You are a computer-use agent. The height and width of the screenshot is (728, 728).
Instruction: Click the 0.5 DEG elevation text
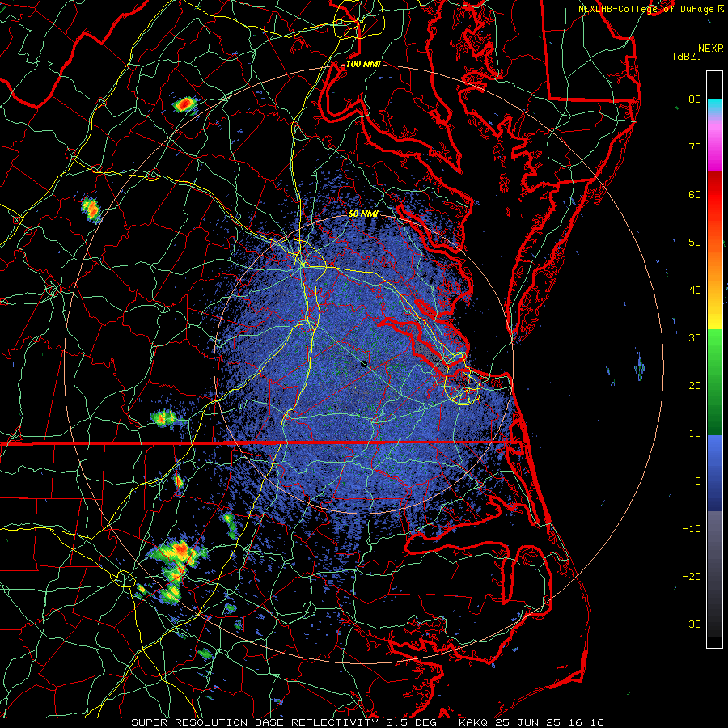pyautogui.click(x=413, y=722)
